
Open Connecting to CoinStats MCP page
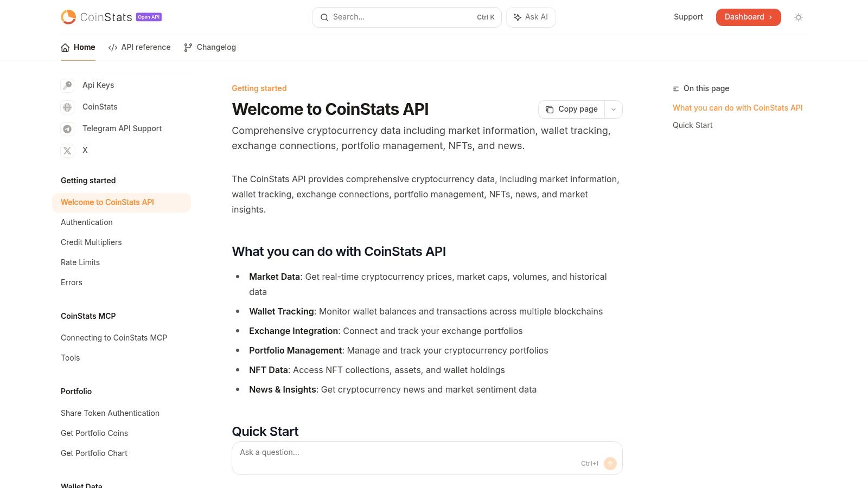tap(114, 338)
